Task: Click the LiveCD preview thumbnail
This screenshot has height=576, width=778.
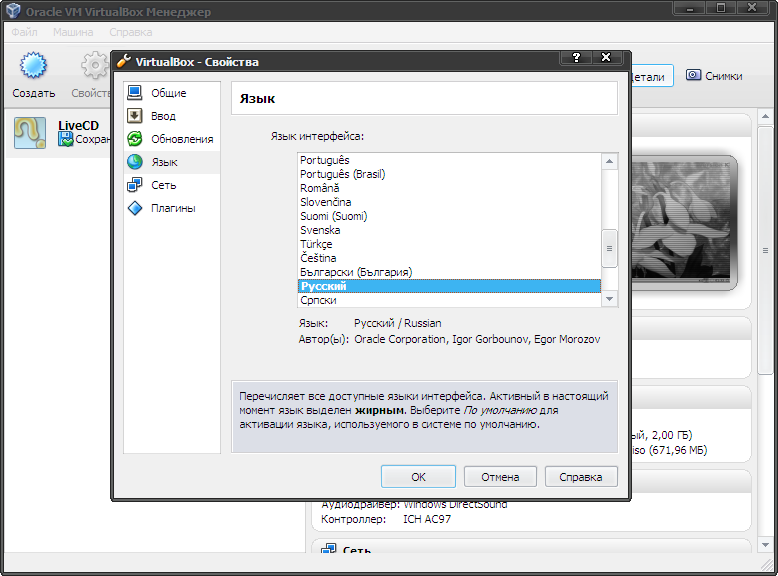Action: pyautogui.click(x=682, y=223)
